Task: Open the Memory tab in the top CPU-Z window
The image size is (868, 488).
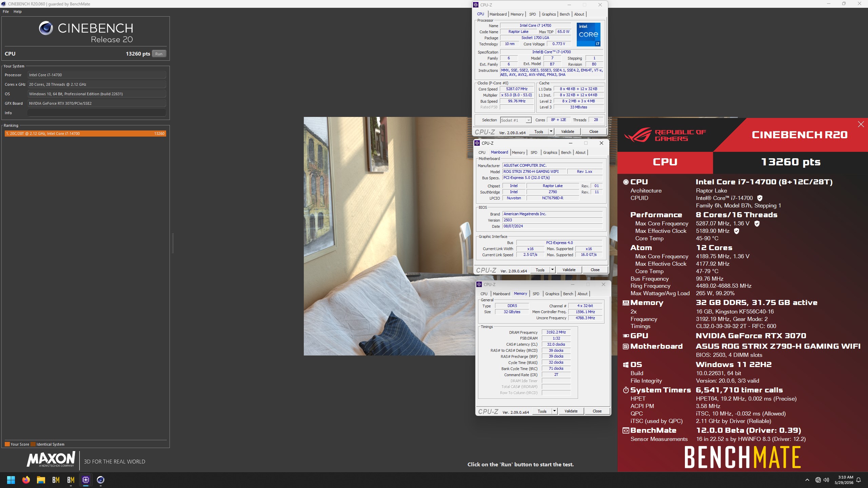Action: click(x=517, y=14)
